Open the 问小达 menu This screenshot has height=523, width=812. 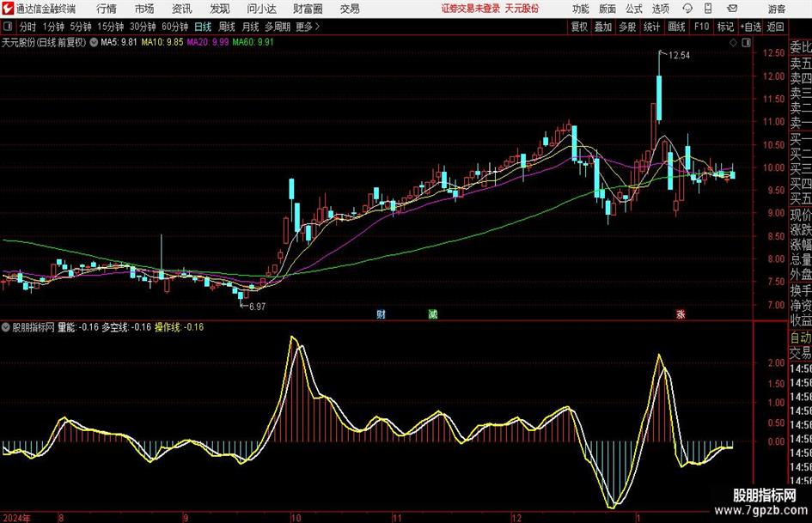[261, 9]
